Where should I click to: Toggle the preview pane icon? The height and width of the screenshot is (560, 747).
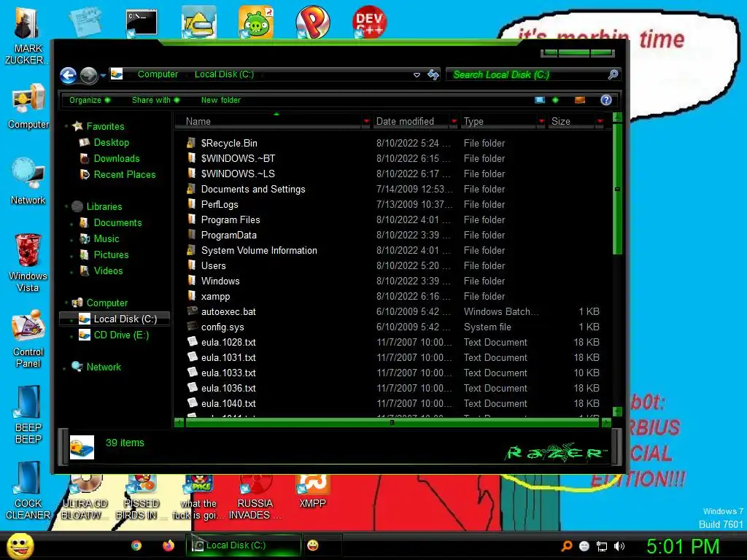[x=580, y=100]
